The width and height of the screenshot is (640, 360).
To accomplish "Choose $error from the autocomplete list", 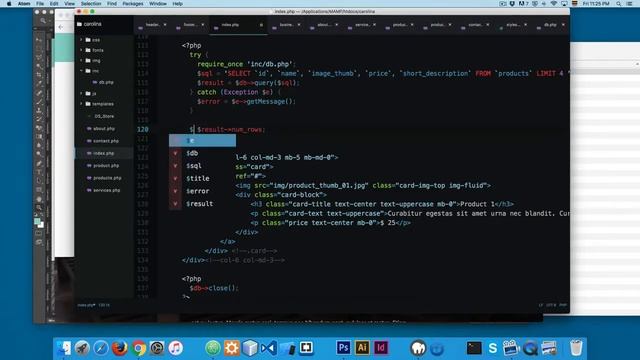I will point(202,191).
